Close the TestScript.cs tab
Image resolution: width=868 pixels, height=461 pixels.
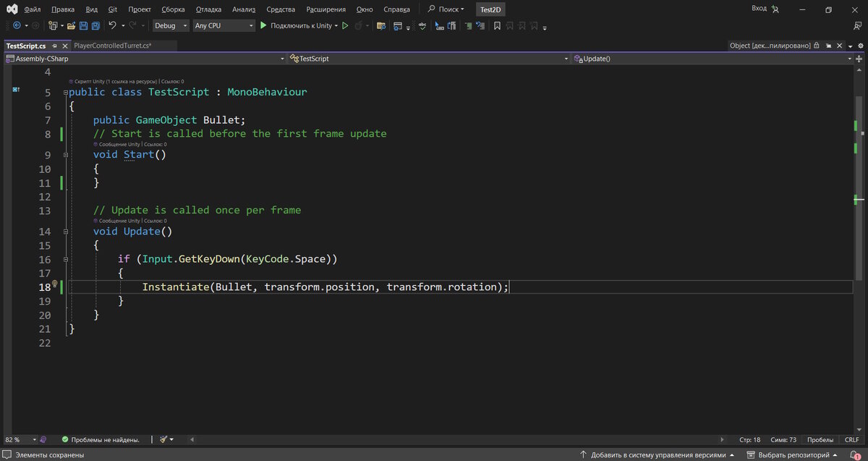tap(64, 46)
